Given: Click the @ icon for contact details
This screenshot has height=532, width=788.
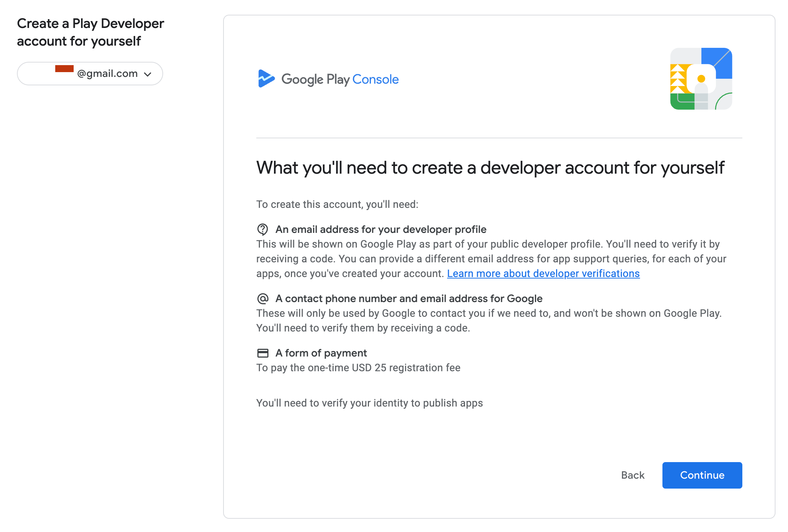Looking at the screenshot, I should (263, 299).
